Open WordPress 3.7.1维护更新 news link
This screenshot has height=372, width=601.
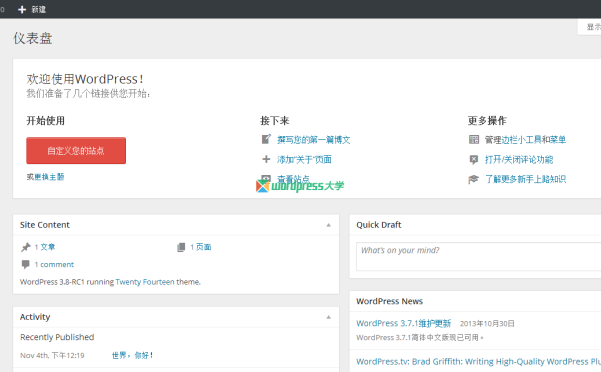point(404,323)
